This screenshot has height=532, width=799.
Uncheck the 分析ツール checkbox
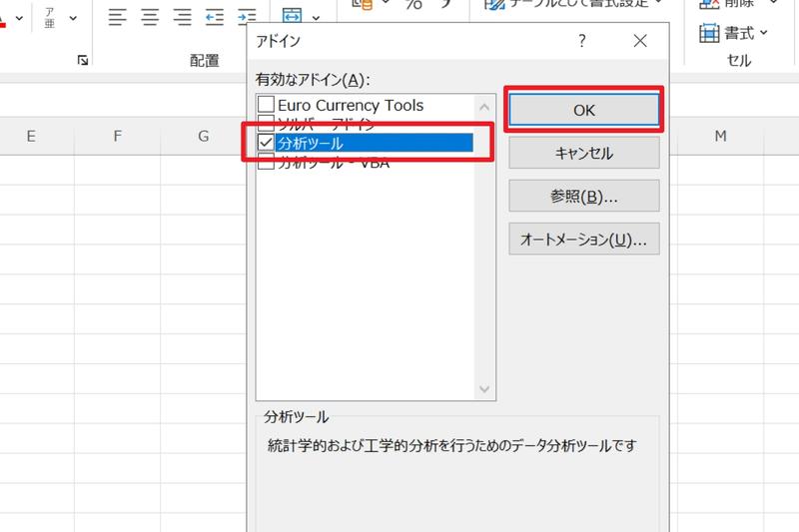[266, 143]
